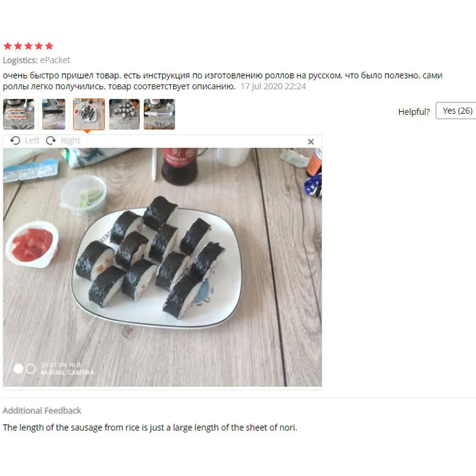Viewport: 476px width, 476px height.
Task: Click the 'Additional Feedback' heading
Action: point(42,411)
